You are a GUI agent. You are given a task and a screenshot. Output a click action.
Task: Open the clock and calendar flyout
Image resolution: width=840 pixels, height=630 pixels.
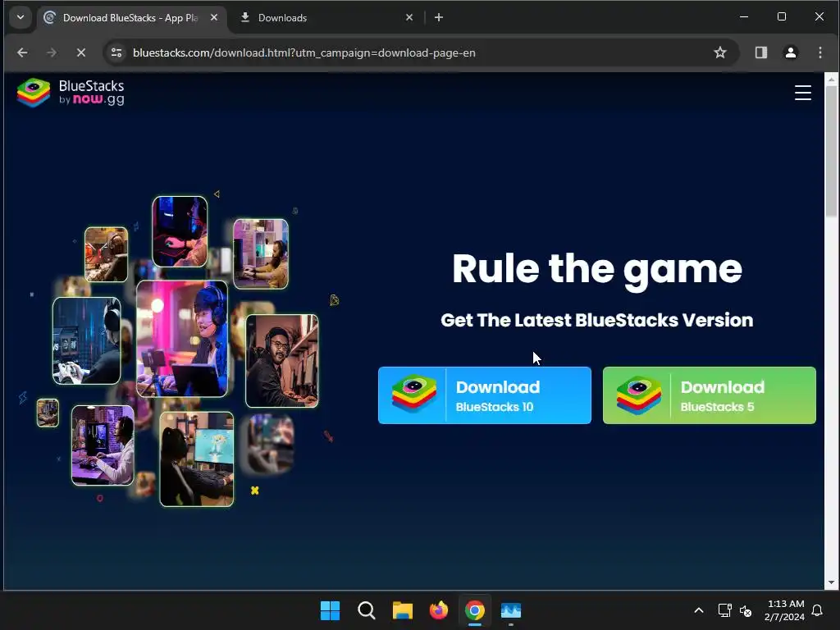pos(785,610)
